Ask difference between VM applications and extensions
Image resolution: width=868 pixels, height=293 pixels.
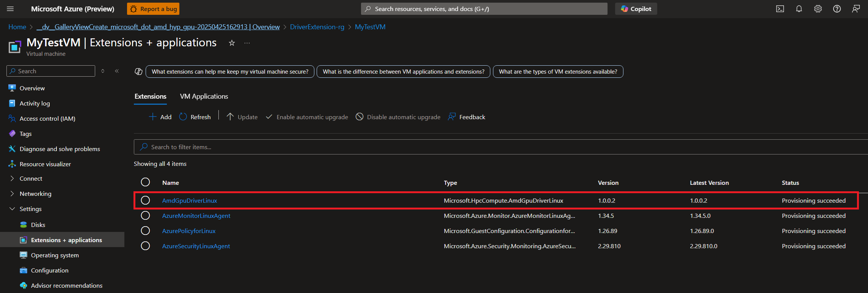tap(403, 72)
